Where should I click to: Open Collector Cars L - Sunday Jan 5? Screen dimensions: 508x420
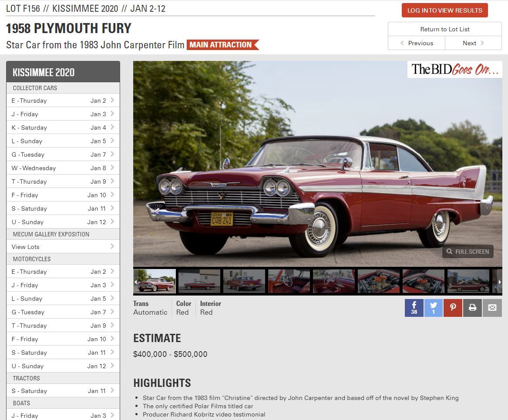(63, 141)
